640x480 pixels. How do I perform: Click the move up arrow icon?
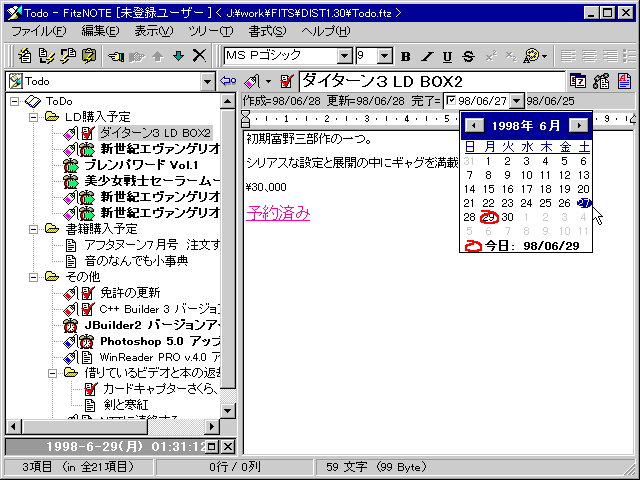coord(158,56)
